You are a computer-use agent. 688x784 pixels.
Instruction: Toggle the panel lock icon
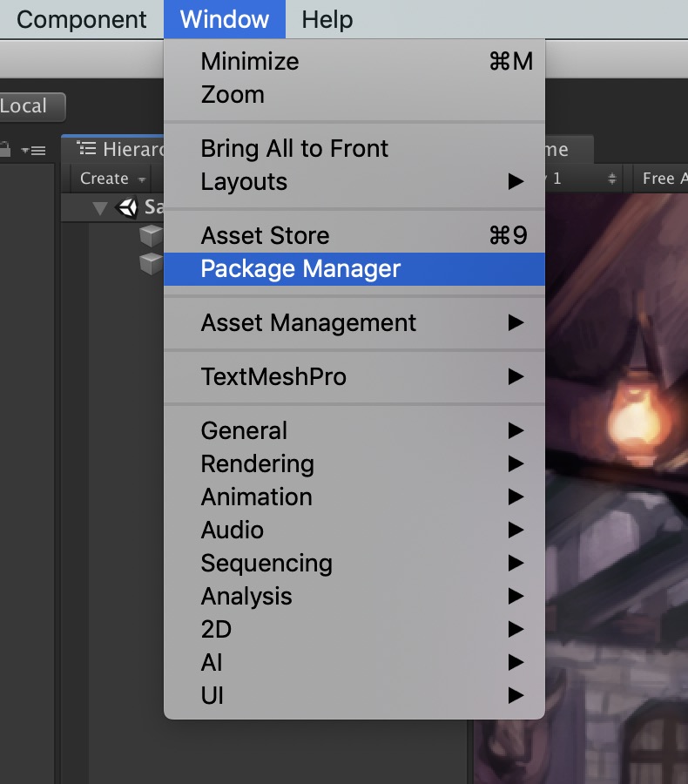(x=4, y=150)
